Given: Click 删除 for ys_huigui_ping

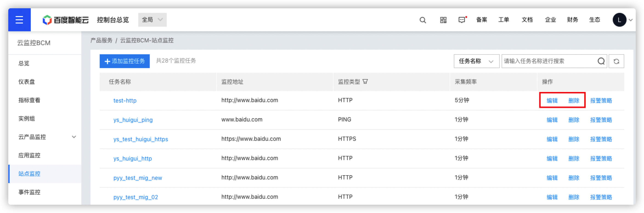Looking at the screenshot, I should click(573, 120).
